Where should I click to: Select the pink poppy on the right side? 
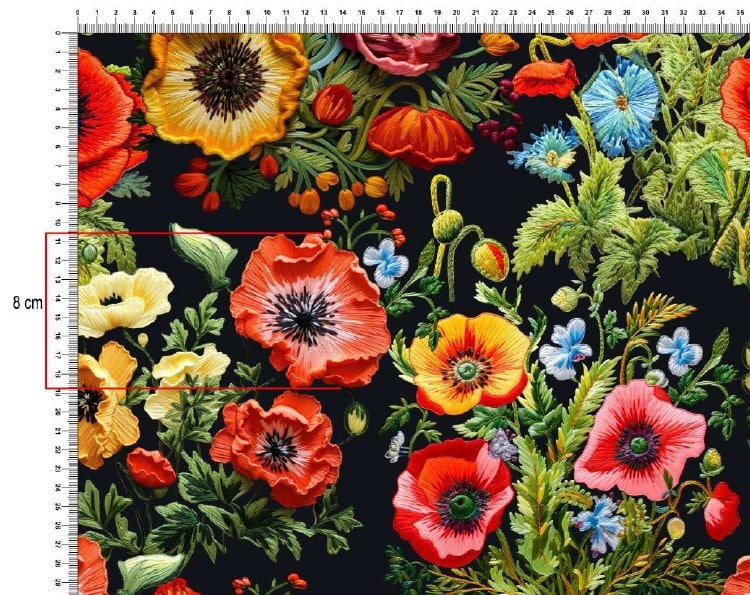[x=639, y=438]
